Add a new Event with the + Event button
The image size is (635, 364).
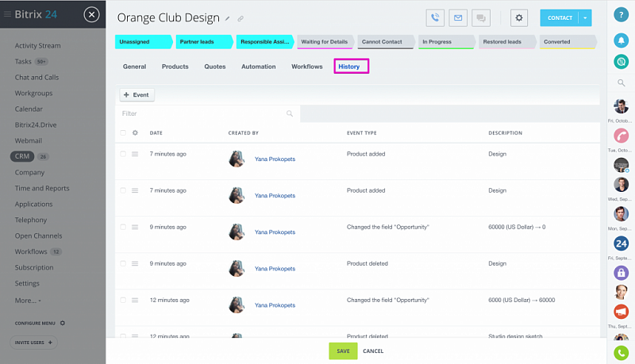coord(137,94)
